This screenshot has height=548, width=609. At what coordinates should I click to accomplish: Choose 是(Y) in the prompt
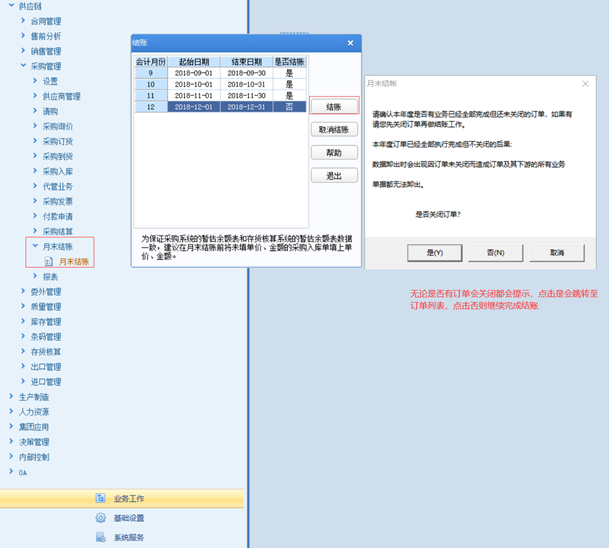435,253
